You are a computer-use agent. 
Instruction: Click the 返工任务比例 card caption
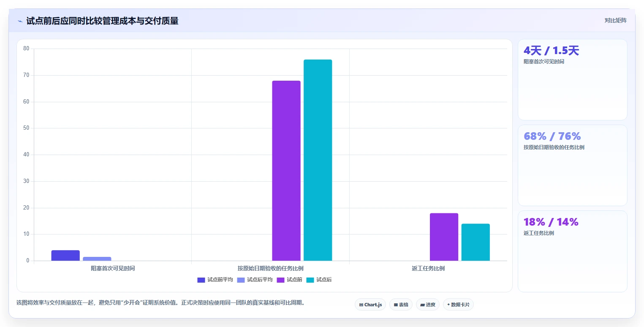pyautogui.click(x=538, y=233)
